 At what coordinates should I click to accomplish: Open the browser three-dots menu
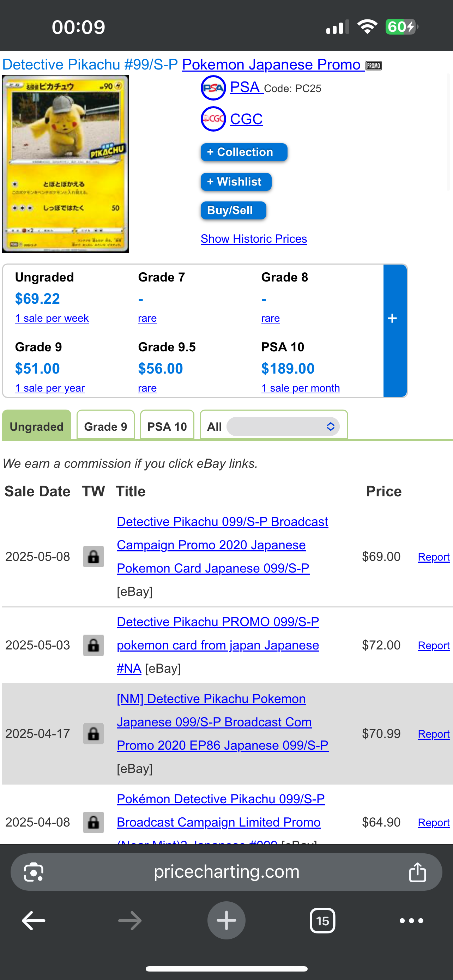pyautogui.click(x=411, y=921)
